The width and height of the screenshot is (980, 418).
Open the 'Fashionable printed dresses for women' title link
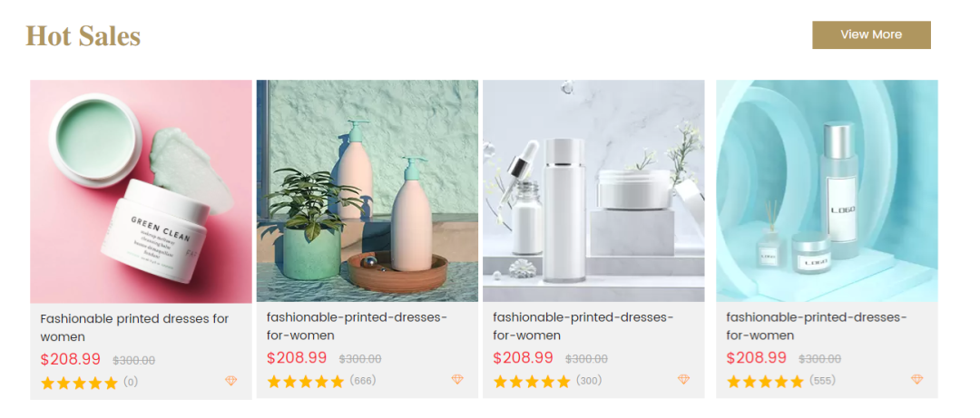(134, 328)
